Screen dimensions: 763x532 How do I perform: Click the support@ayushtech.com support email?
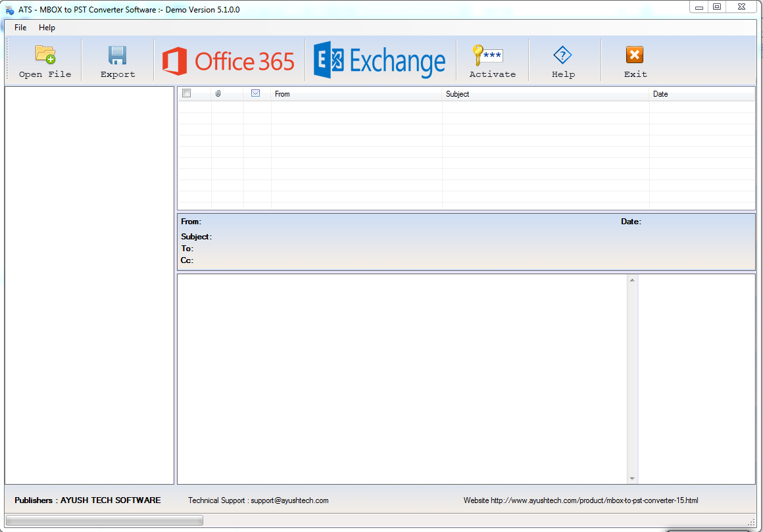point(289,500)
